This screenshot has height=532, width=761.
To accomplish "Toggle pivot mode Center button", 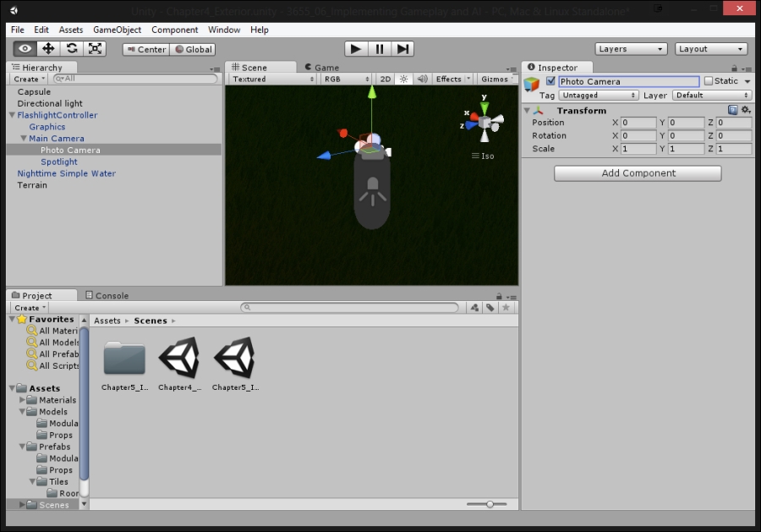I will point(146,50).
